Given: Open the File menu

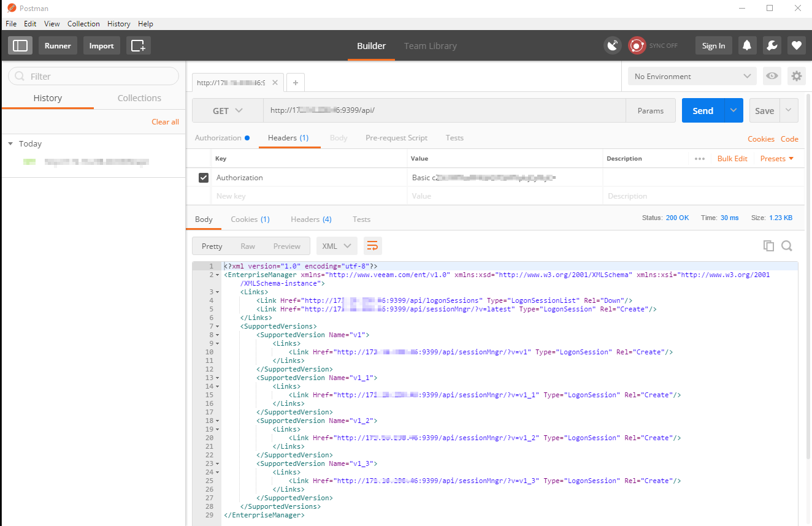Looking at the screenshot, I should (x=11, y=23).
